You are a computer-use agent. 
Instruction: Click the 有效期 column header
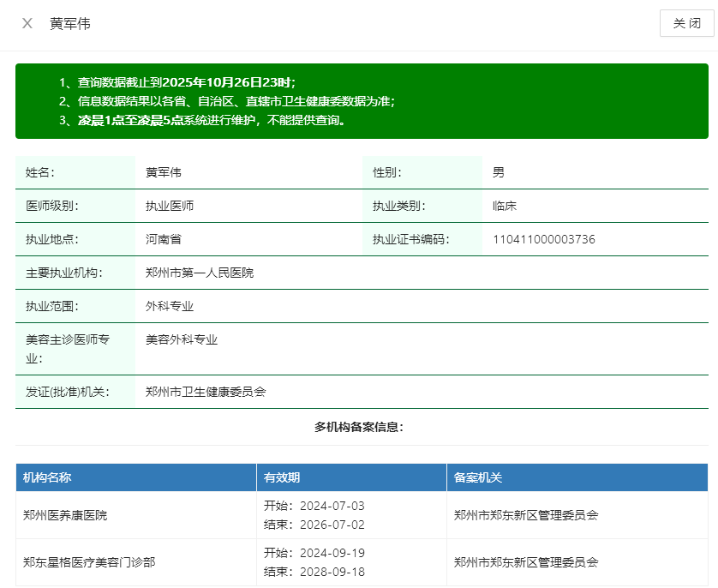[x=282, y=477]
